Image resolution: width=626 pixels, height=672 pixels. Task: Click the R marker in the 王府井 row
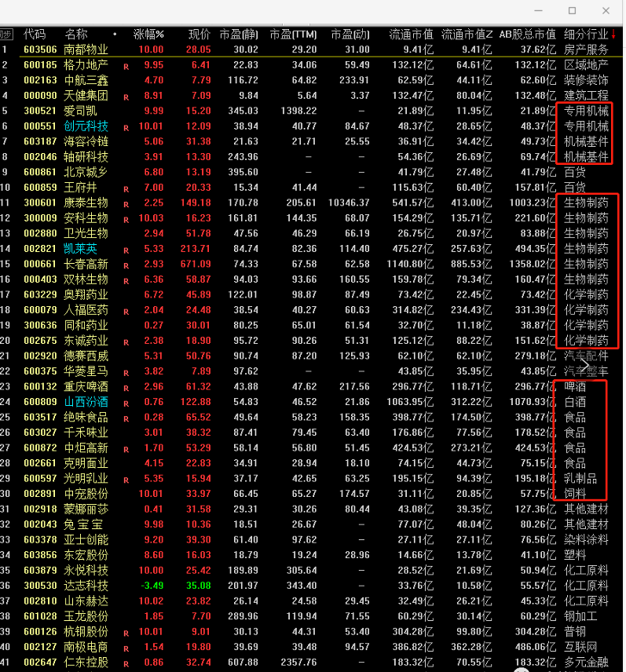point(126,189)
